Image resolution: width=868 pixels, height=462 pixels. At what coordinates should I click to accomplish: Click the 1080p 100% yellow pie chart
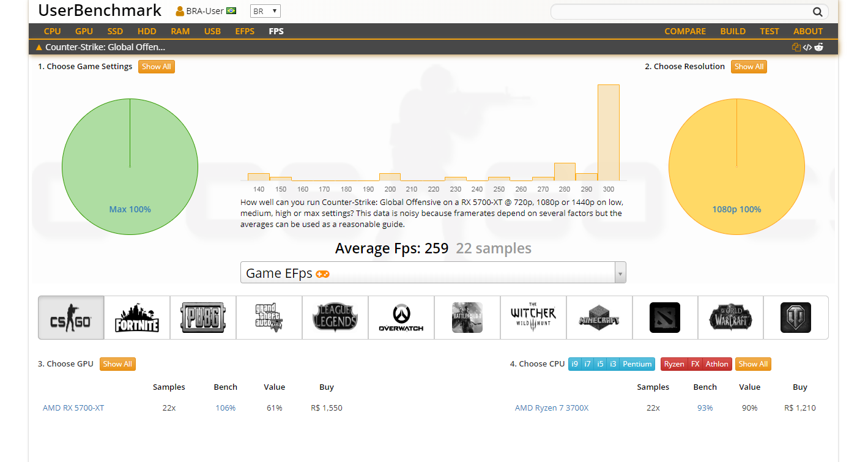pos(736,166)
